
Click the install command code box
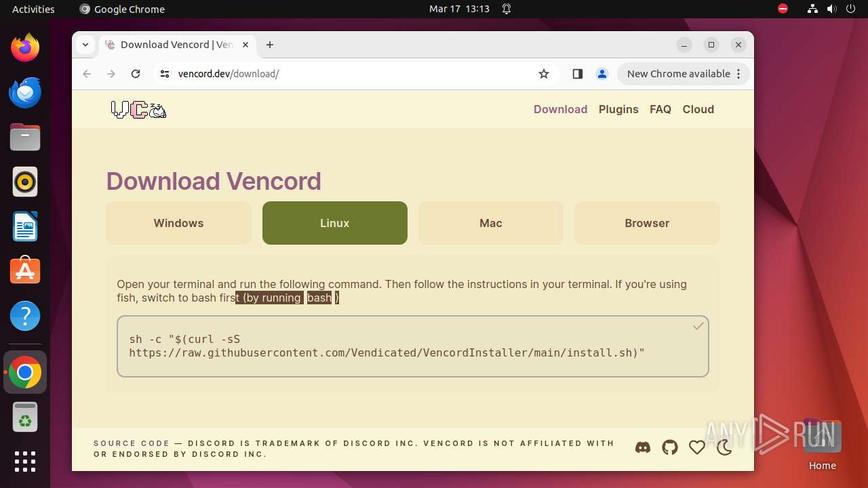click(x=413, y=346)
